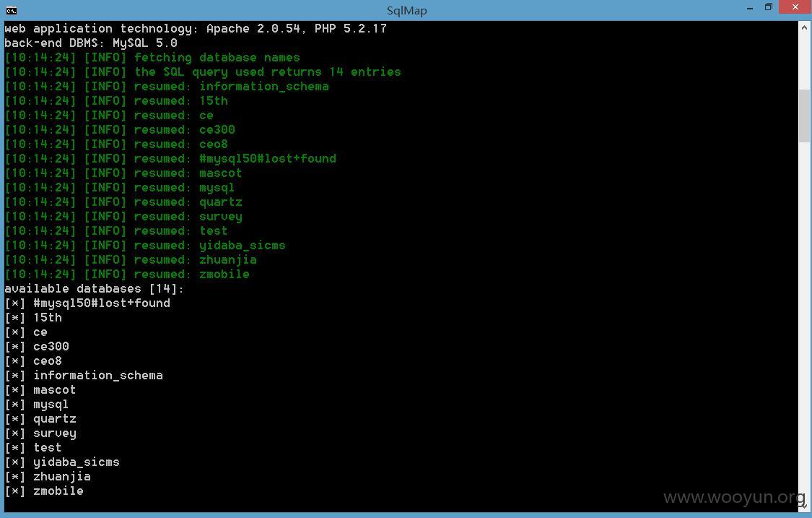Click 'resumed: ceo8' log line
The width and height of the screenshot is (812, 518).
[116, 144]
